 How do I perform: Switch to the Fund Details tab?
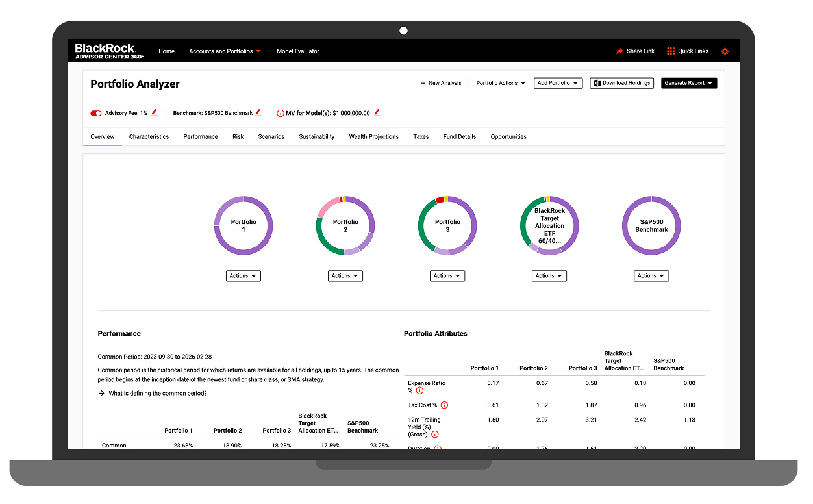[460, 137]
